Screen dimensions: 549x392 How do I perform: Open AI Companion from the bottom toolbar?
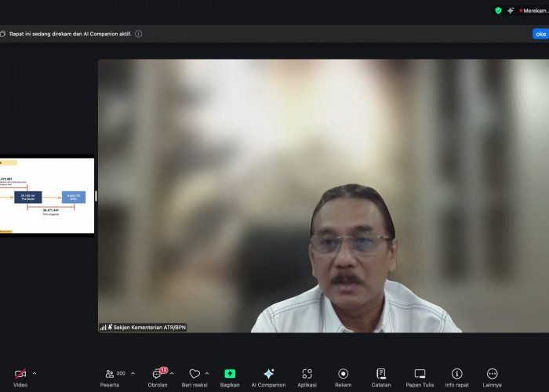coord(268,374)
